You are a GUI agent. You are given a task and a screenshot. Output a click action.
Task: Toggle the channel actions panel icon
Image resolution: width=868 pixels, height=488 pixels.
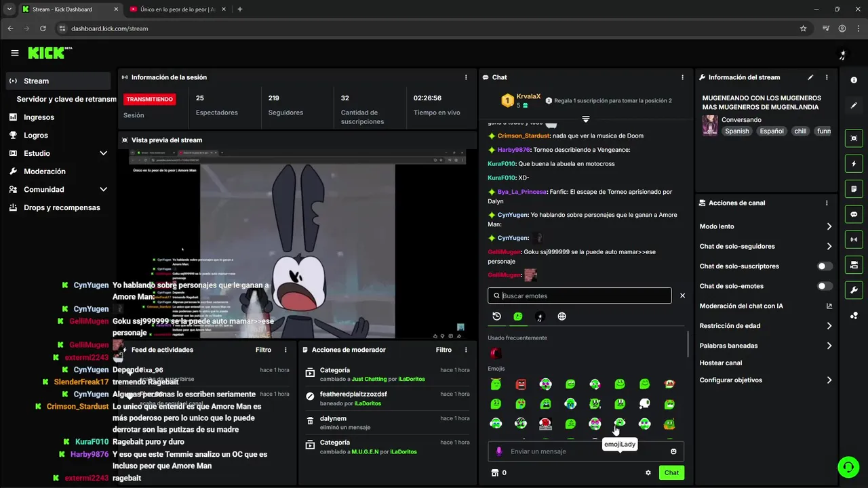[x=854, y=264]
